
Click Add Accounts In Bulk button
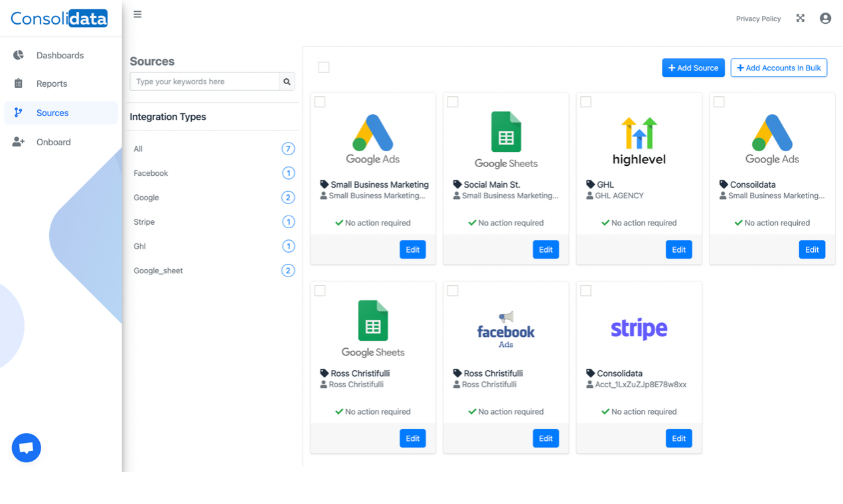click(x=779, y=68)
